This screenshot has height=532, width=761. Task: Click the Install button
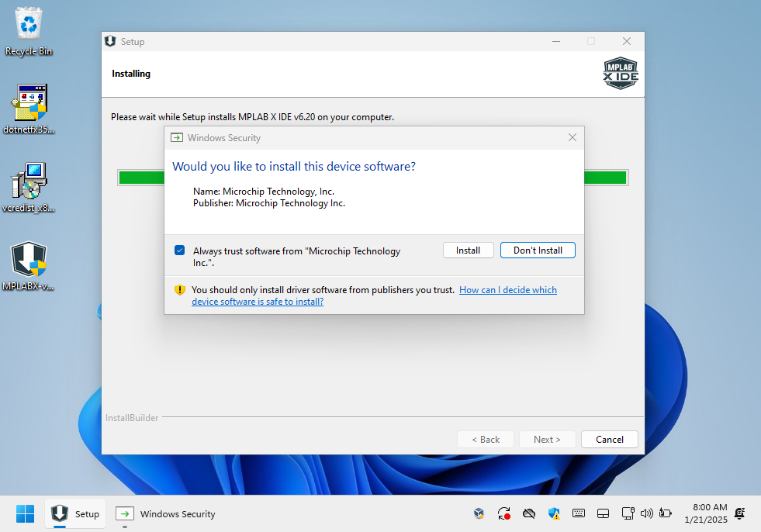click(x=468, y=250)
